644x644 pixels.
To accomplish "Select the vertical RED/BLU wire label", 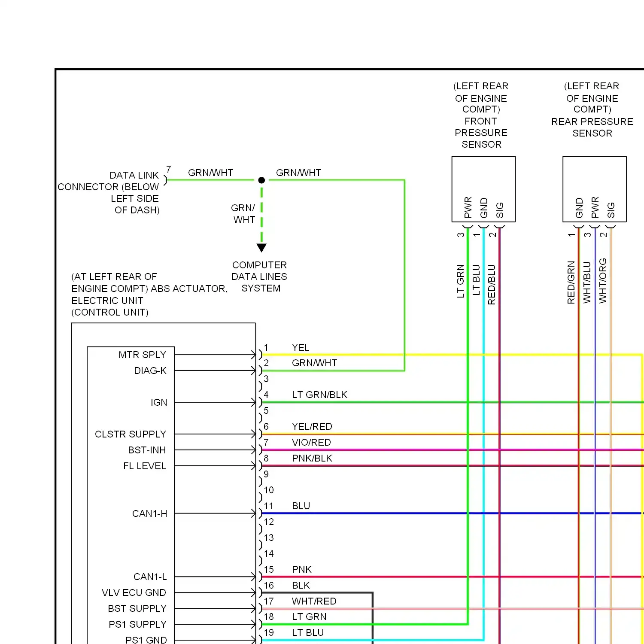I will click(492, 285).
